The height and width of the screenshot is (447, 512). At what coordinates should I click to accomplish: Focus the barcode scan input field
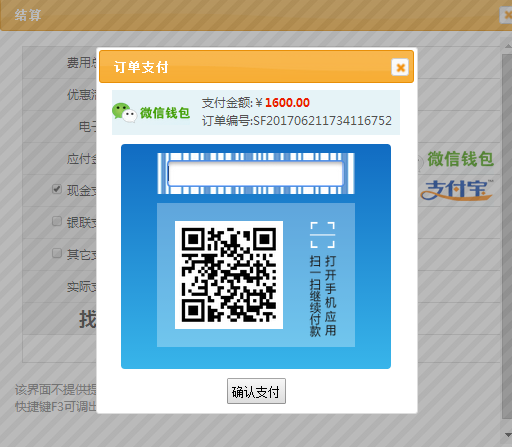point(256,174)
